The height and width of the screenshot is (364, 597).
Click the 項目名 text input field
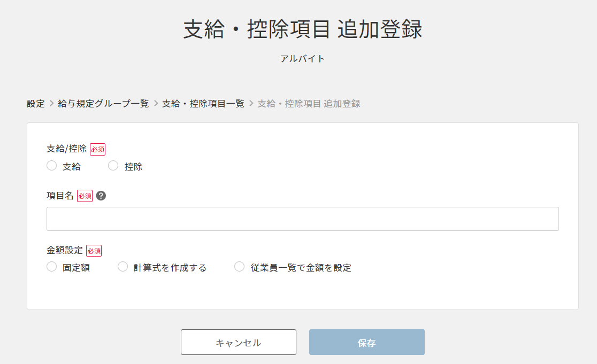tap(303, 219)
